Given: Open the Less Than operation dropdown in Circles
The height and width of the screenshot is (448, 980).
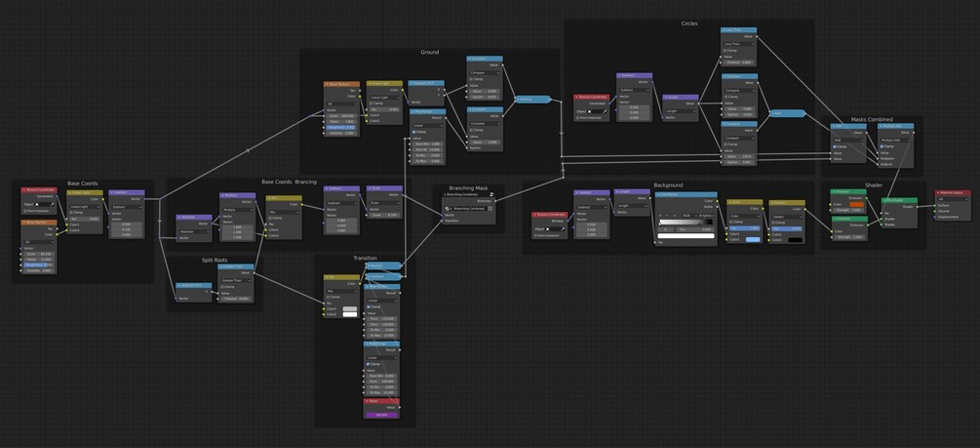Looking at the screenshot, I should (x=739, y=44).
